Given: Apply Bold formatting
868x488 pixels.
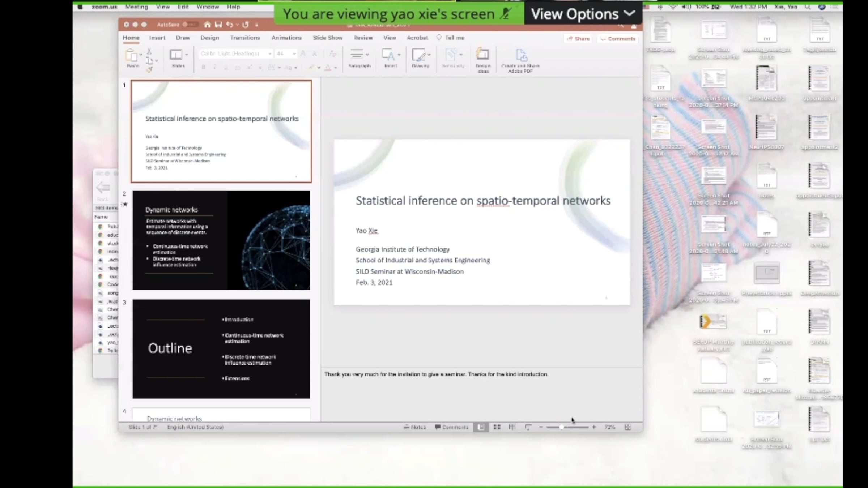Looking at the screenshot, I should click(204, 67).
